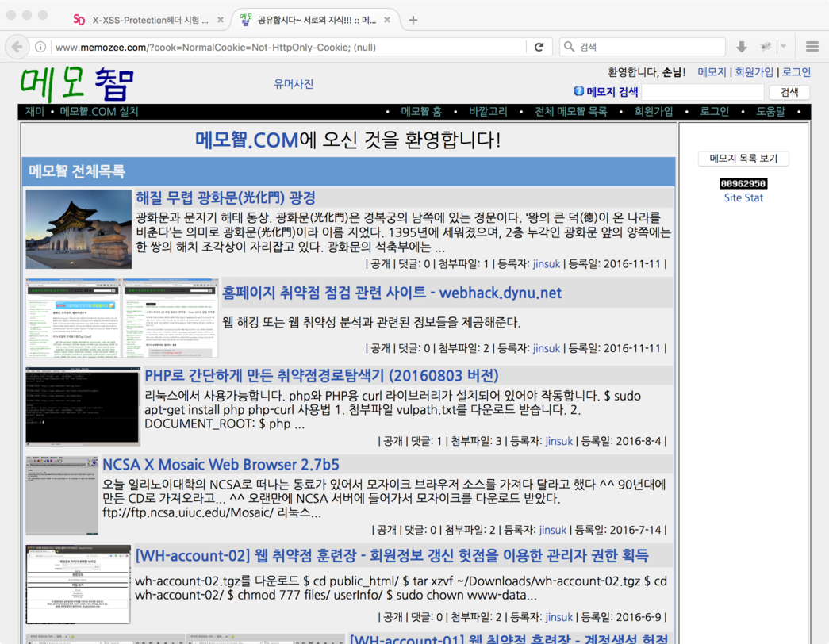
Task: Open 전체 메모쨉 목록 in the menu bar
Action: click(570, 112)
